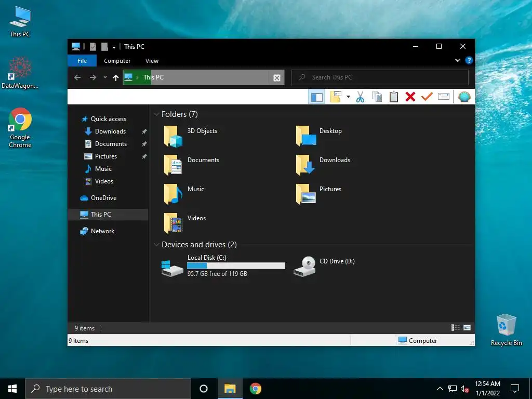Open the recent locations dropdown arrow
This screenshot has width=532, height=399.
pos(105,77)
